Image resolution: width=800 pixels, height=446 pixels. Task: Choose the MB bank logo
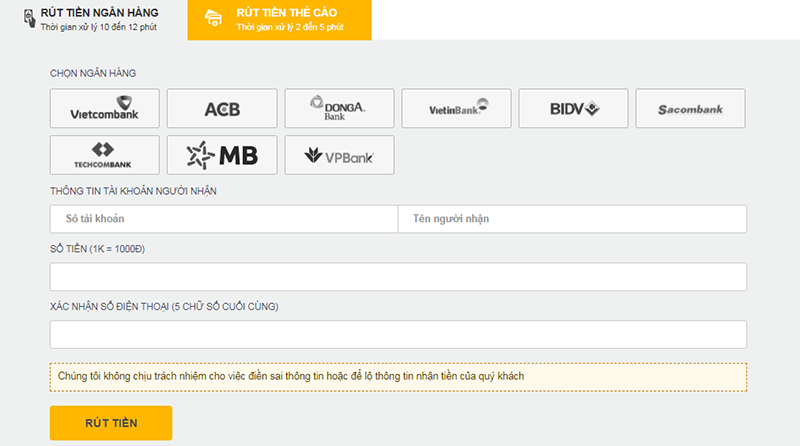[222, 155]
